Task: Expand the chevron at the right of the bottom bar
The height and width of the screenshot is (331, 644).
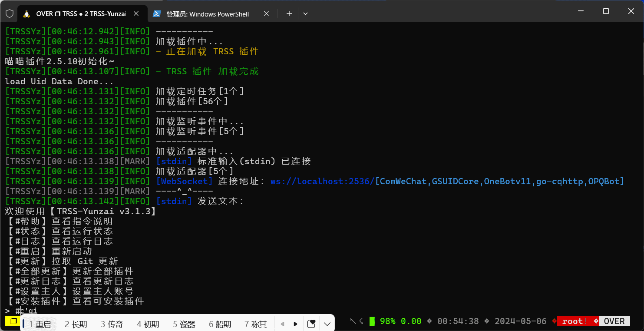Action: point(327,323)
